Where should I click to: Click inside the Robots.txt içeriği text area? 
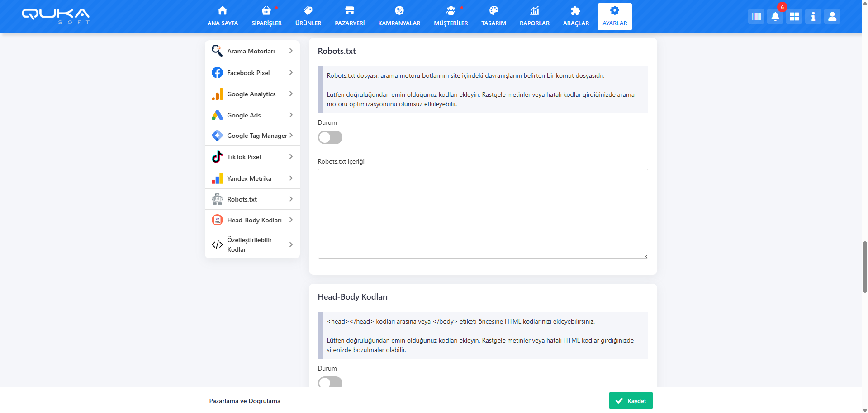483,213
